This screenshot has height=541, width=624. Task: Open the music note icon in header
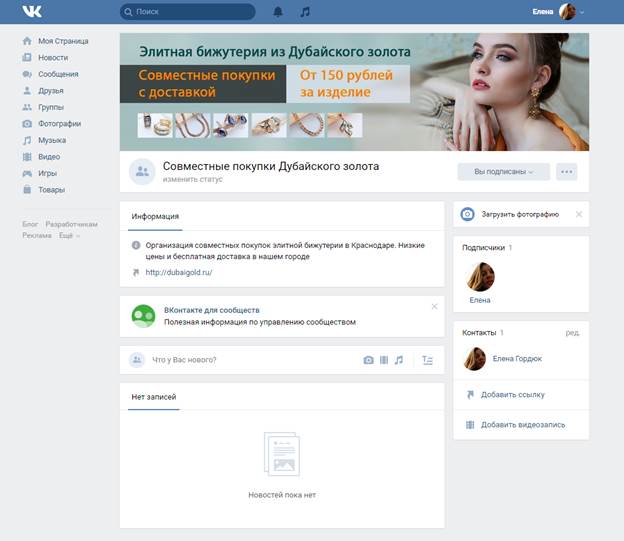tap(305, 12)
